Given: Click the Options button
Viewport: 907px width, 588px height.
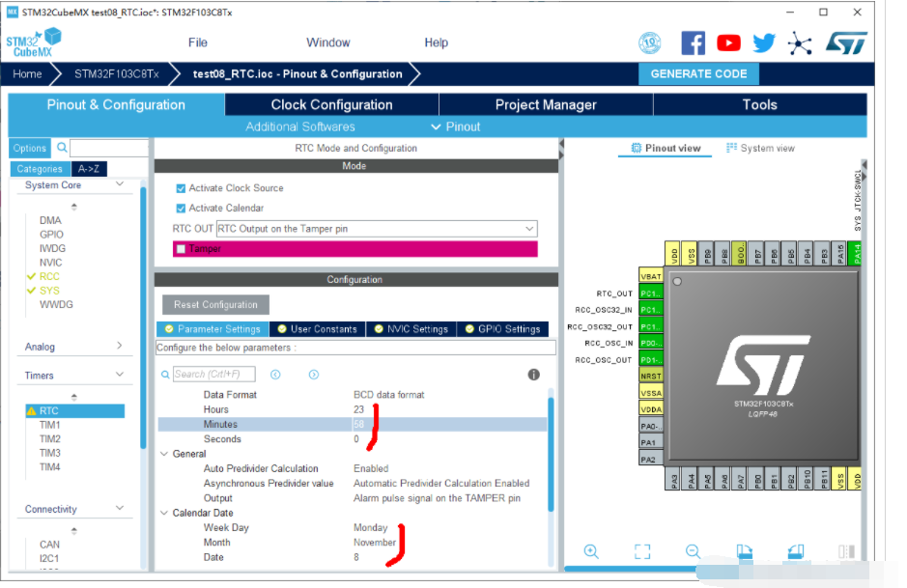Looking at the screenshot, I should (x=30, y=148).
